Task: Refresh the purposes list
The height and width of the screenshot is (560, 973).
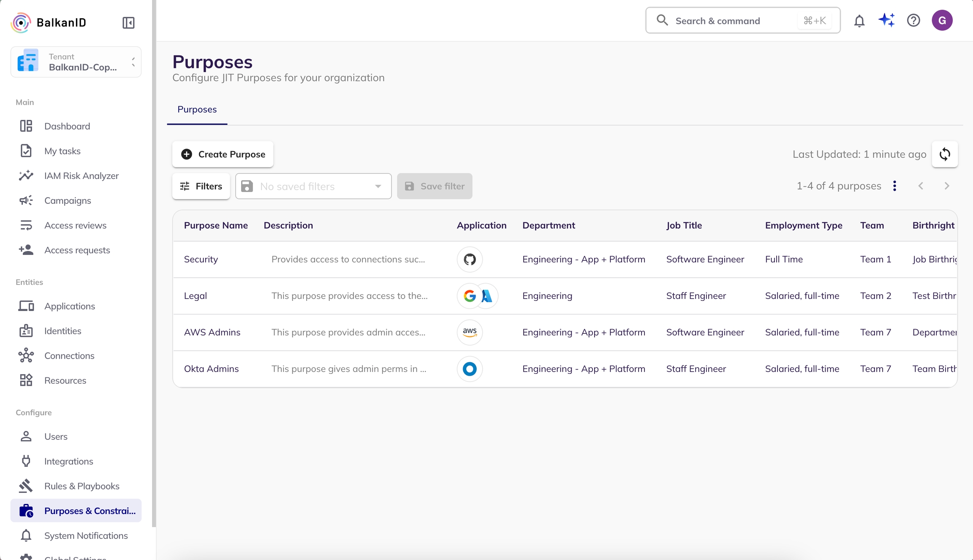Action: 945,154
